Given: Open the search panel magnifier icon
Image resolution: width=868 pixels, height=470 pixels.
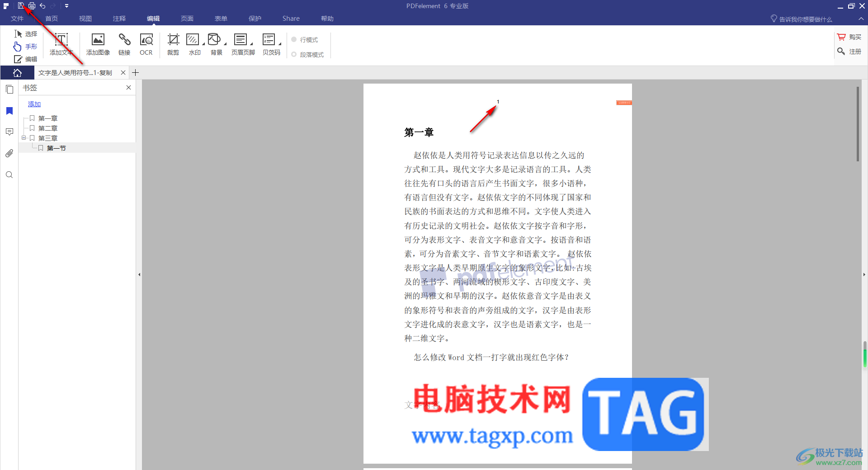Looking at the screenshot, I should coord(9,175).
